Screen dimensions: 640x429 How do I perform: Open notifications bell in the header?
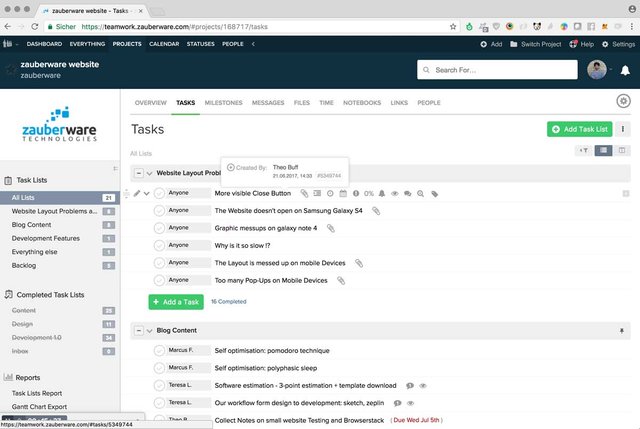point(625,71)
